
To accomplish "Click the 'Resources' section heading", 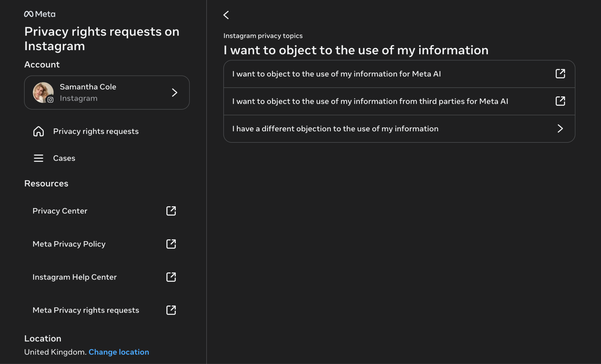I will click(46, 183).
